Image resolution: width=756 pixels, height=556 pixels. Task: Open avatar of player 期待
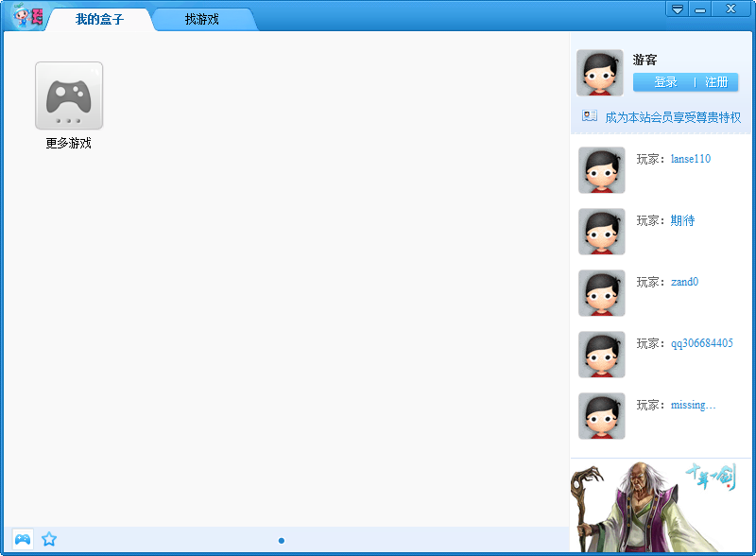602,232
